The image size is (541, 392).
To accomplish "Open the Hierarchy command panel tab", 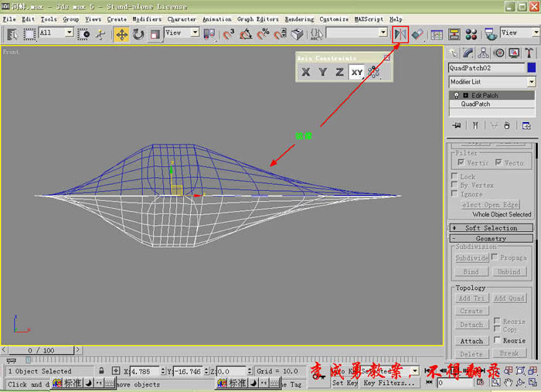I will click(x=483, y=53).
